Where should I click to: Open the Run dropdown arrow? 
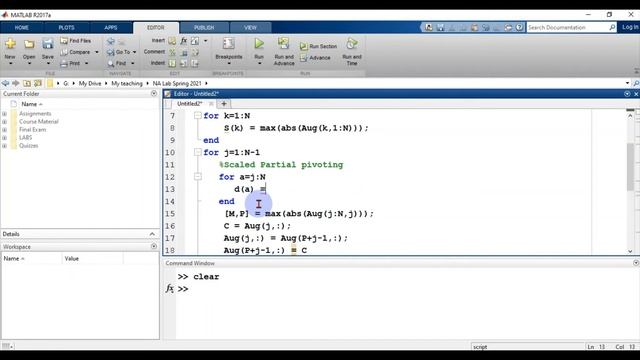[259, 64]
